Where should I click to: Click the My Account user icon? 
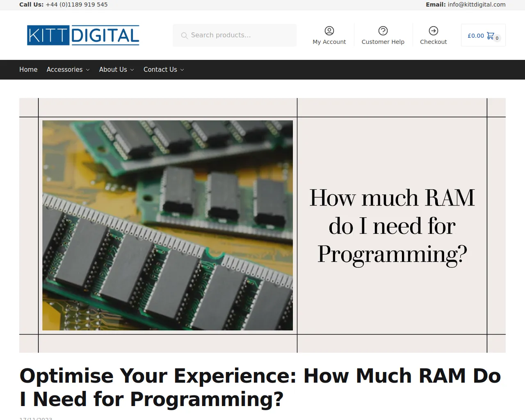pos(329,31)
